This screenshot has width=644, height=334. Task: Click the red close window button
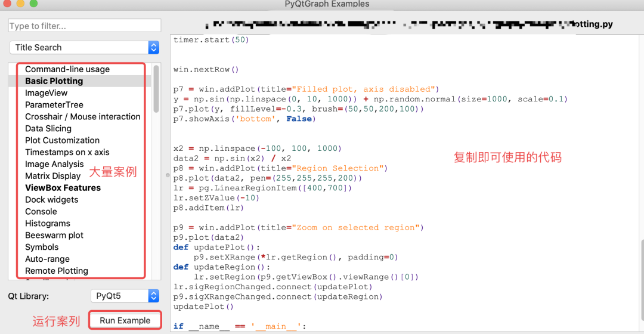click(7, 3)
